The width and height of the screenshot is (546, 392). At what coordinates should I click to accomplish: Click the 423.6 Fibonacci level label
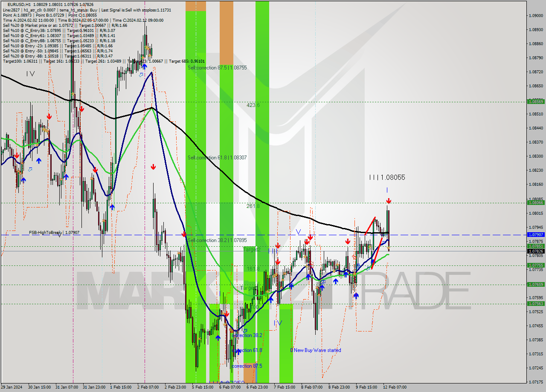253,105
